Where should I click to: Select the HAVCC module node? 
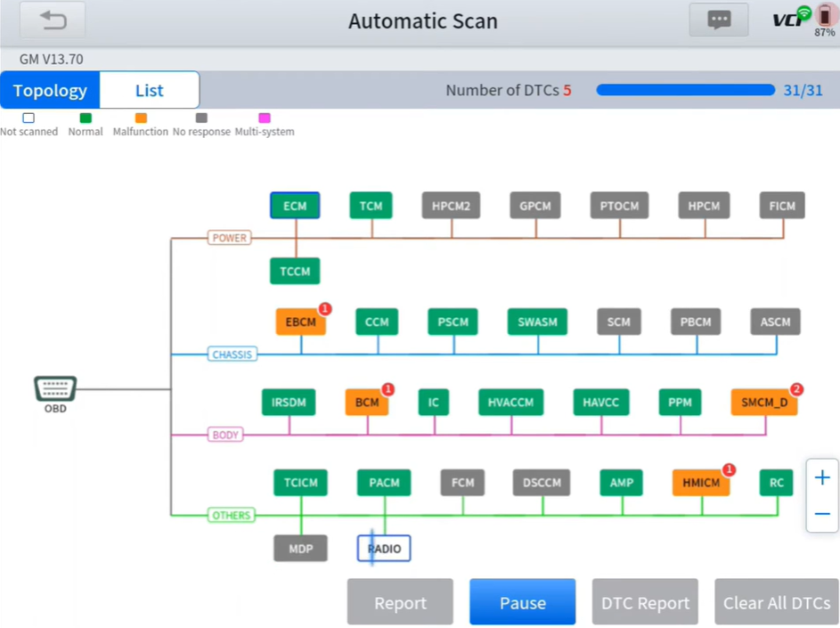click(x=600, y=403)
